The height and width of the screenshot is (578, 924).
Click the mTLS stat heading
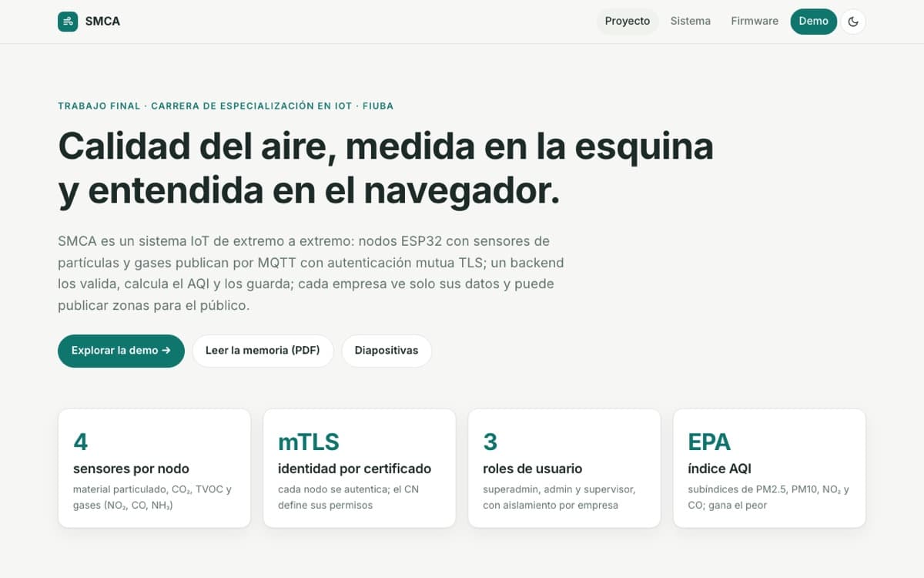(x=309, y=442)
